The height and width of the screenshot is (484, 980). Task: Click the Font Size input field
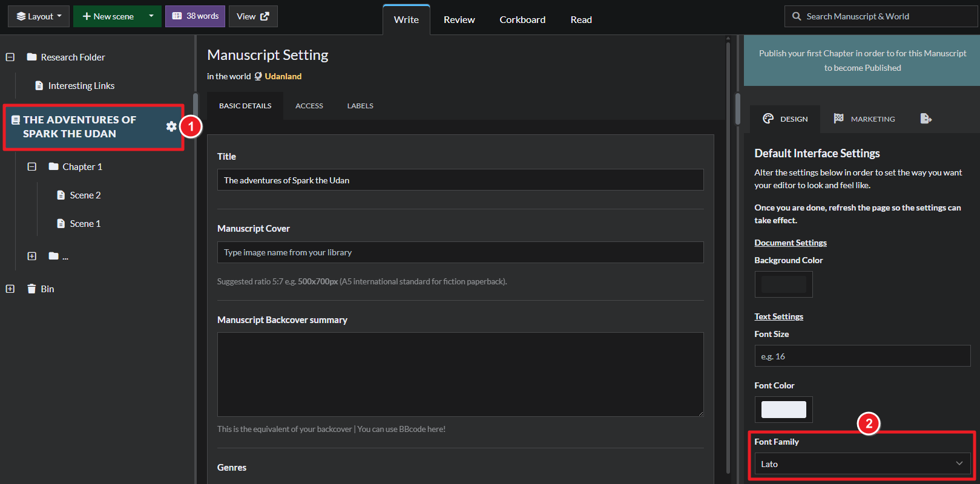point(862,356)
